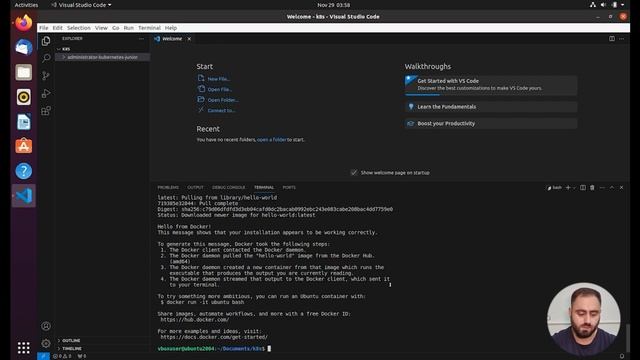Toggle Show welcome page on startup checkbox
This screenshot has width=640, height=360.
(x=354, y=173)
